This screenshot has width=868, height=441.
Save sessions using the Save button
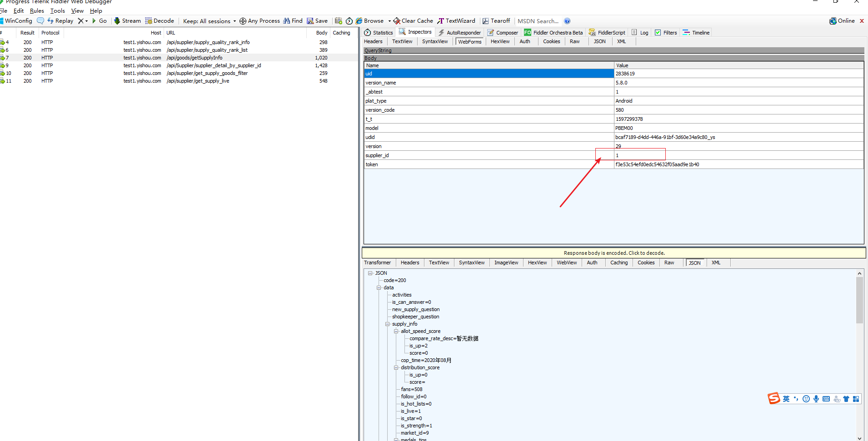(317, 21)
